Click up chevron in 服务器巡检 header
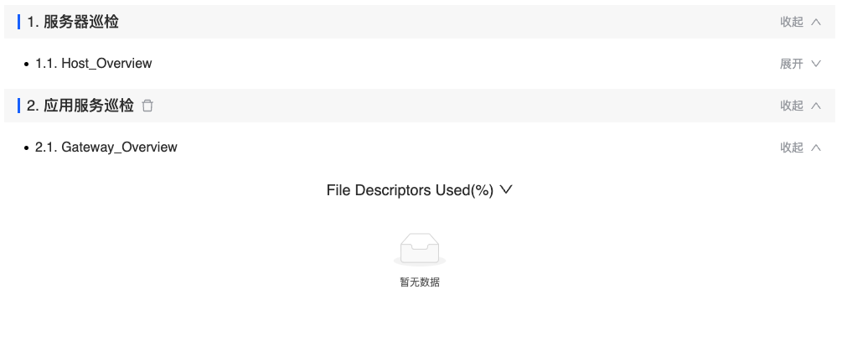The image size is (868, 362). coord(816,22)
